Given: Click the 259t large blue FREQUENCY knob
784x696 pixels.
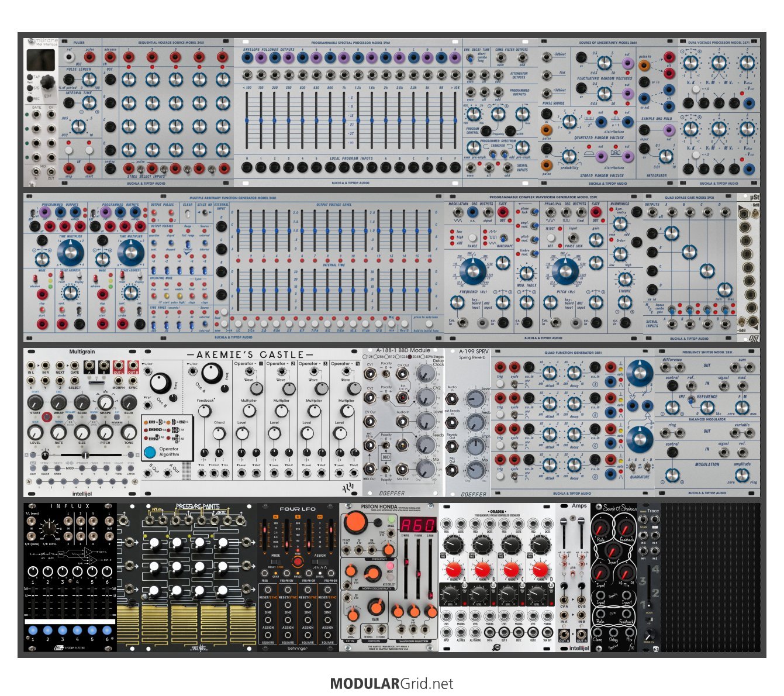Looking at the screenshot, I should 472,271.
